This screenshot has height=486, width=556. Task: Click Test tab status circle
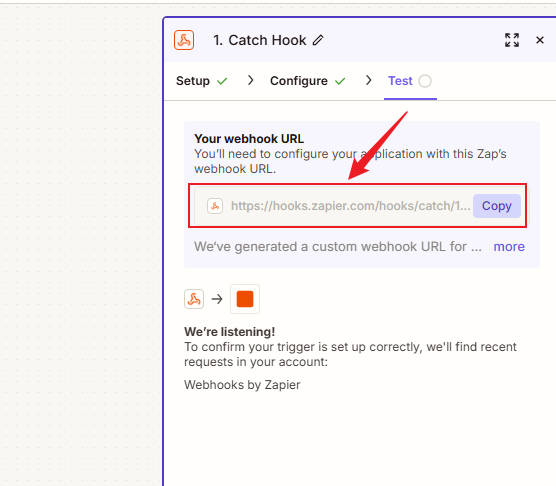(x=425, y=81)
